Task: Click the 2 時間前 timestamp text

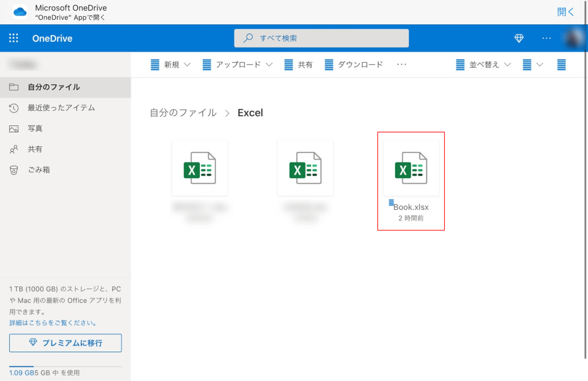Action: [411, 219]
